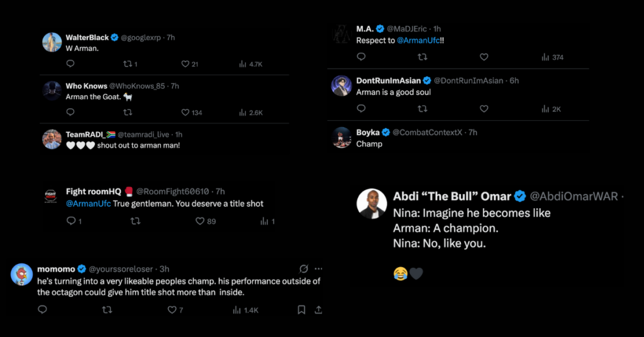Screen dimensions: 644x337
Task: Like the "Arman the Goat" tweet
Action: (186, 112)
